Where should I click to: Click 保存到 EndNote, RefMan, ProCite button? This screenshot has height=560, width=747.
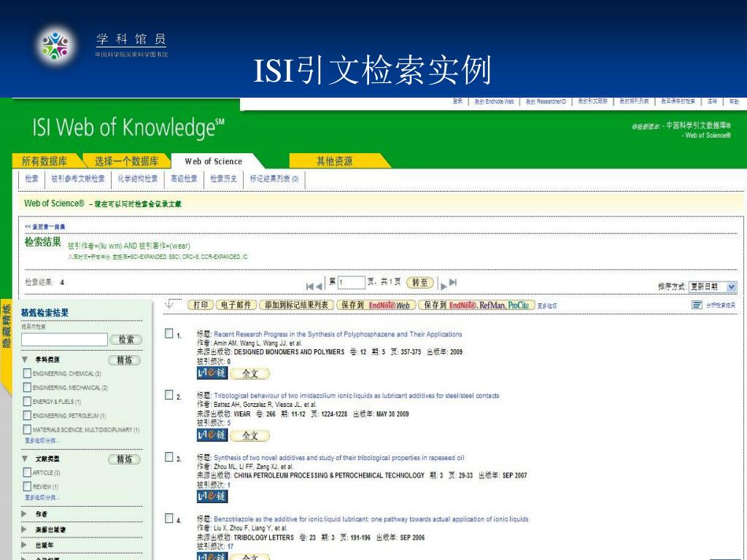(x=477, y=305)
